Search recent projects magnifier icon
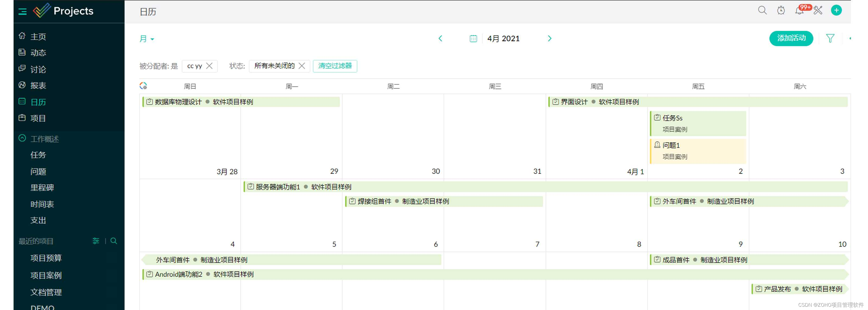868x310 pixels. tap(114, 241)
